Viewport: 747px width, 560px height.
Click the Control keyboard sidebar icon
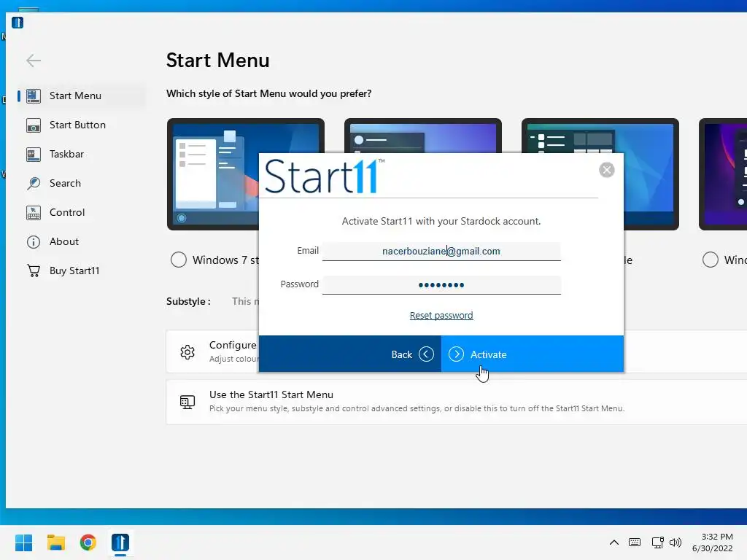pos(34,212)
